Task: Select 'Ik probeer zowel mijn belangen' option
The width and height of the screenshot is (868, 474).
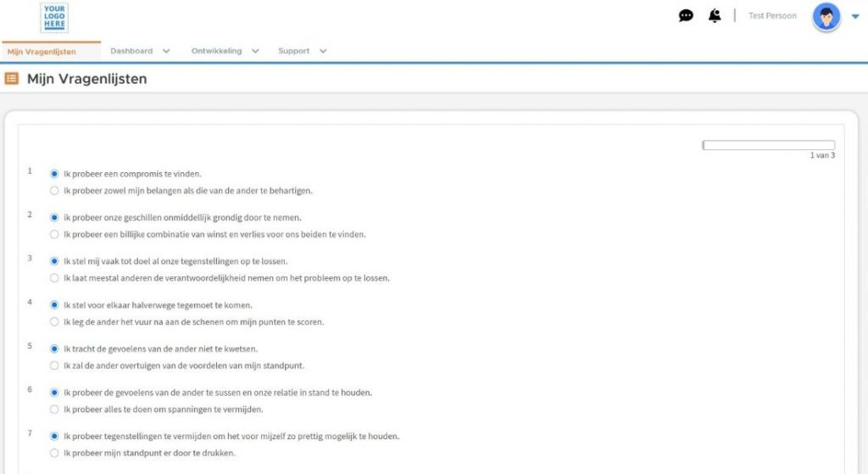Action: coord(54,191)
